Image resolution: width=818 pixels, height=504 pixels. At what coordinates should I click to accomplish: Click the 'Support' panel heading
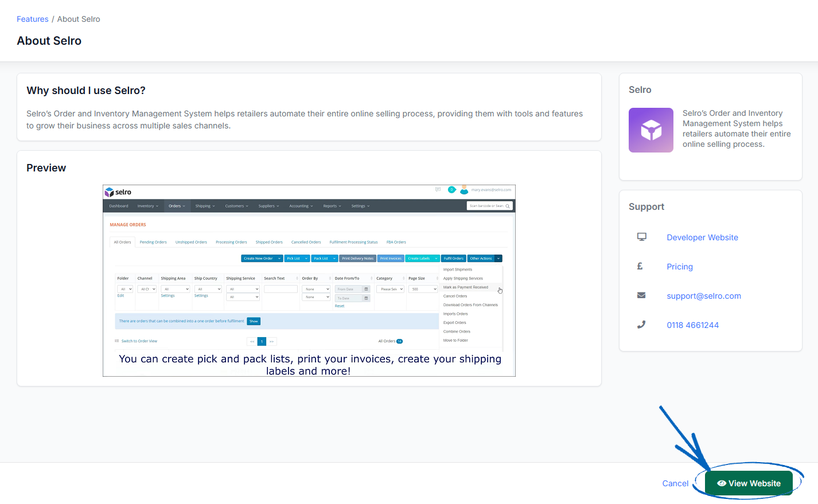(x=646, y=207)
